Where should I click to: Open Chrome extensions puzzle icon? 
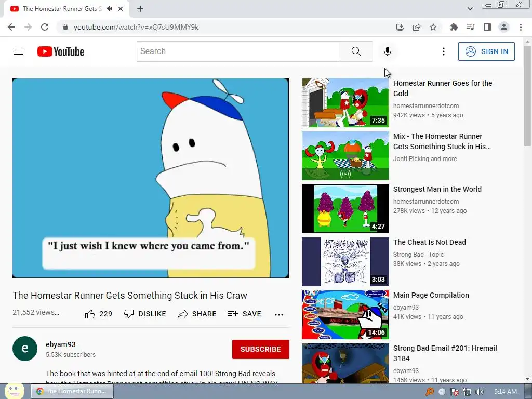pos(454,27)
